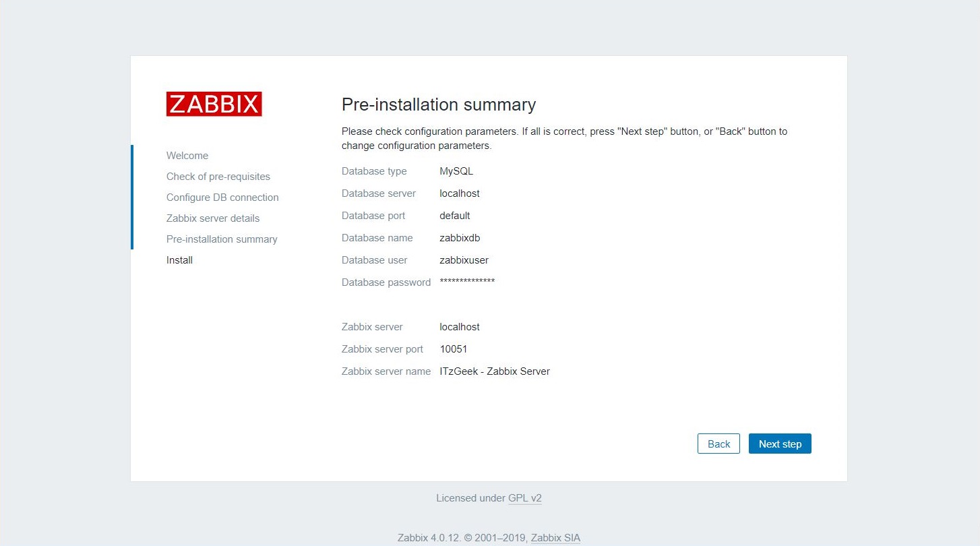
Task: Click the MySQL value
Action: point(456,171)
